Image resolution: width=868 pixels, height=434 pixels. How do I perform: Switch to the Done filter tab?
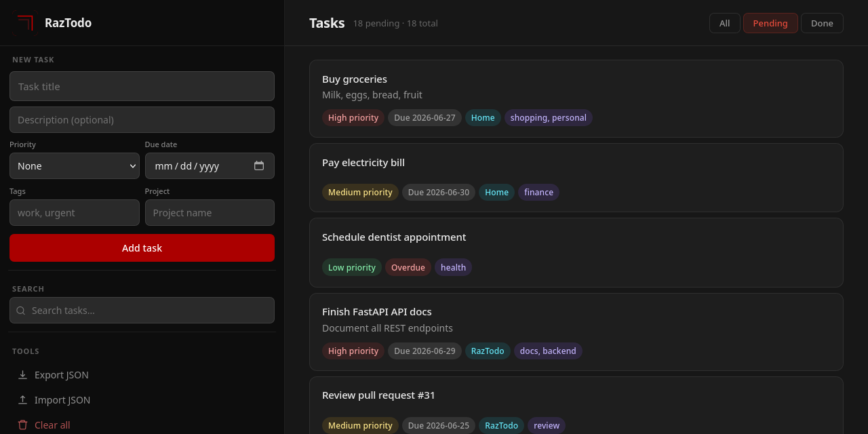point(822,23)
